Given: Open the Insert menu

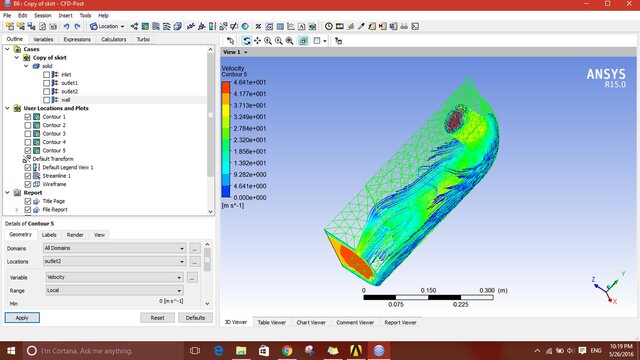Looking at the screenshot, I should 65,16.
